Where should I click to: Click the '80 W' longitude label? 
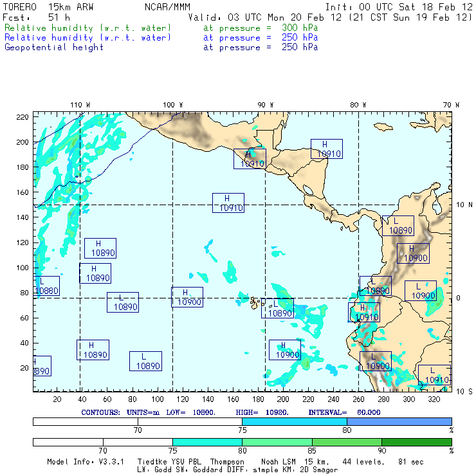pyautogui.click(x=358, y=105)
